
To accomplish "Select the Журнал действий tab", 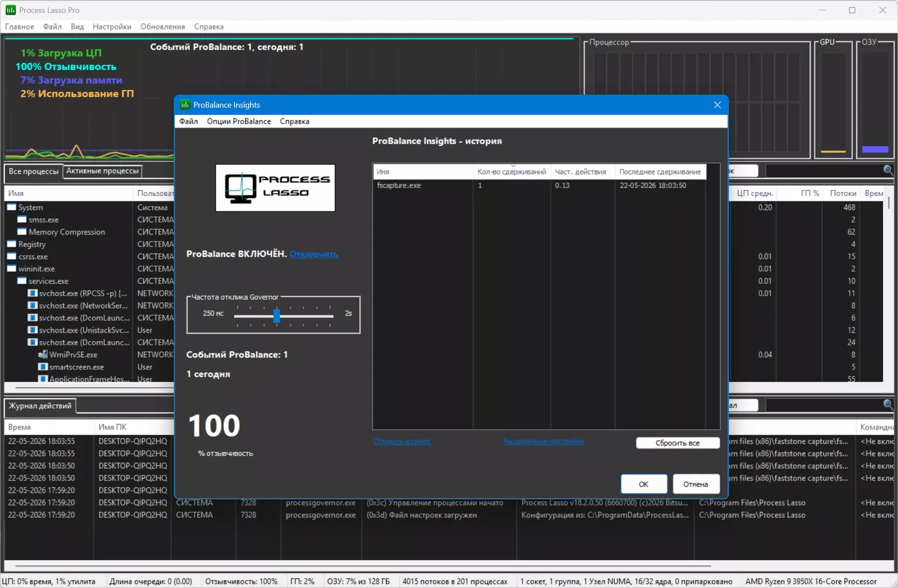I will click(40, 406).
